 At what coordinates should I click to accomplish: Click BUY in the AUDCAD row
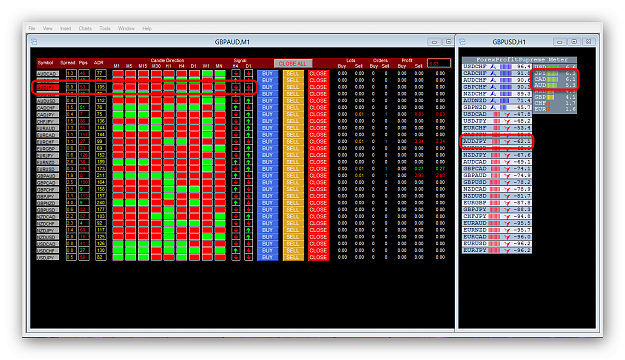[267, 73]
